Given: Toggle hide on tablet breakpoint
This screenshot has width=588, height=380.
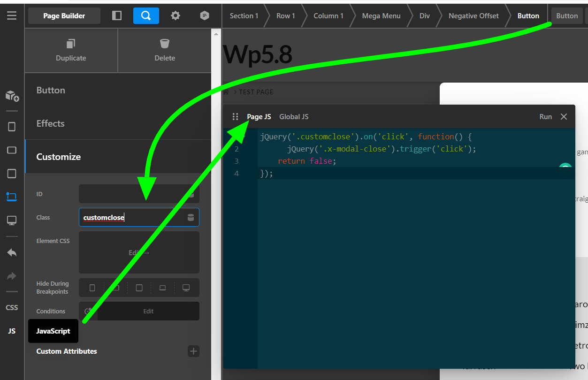Looking at the screenshot, I should click(139, 288).
